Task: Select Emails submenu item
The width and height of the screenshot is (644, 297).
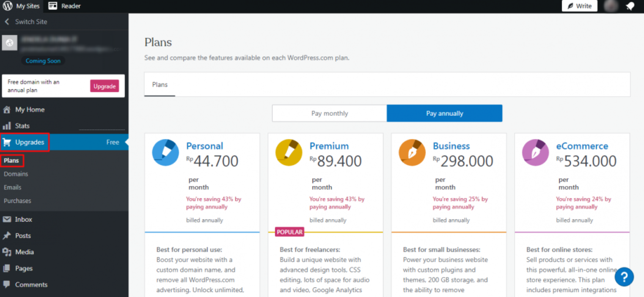Action: coord(13,187)
